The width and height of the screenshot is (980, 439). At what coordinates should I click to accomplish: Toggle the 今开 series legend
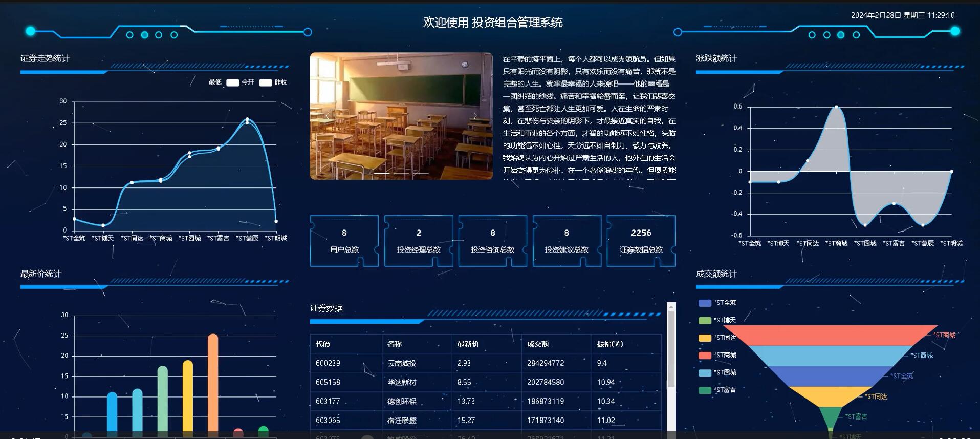pyautogui.click(x=241, y=82)
